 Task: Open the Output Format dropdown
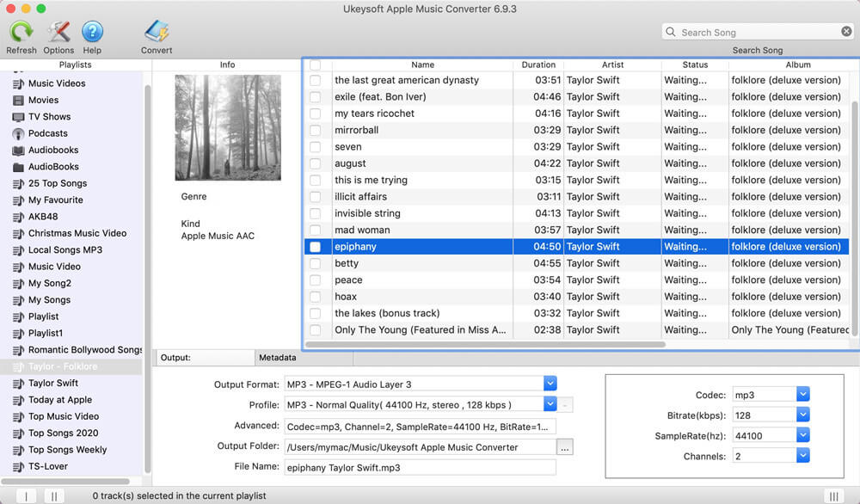(x=550, y=384)
